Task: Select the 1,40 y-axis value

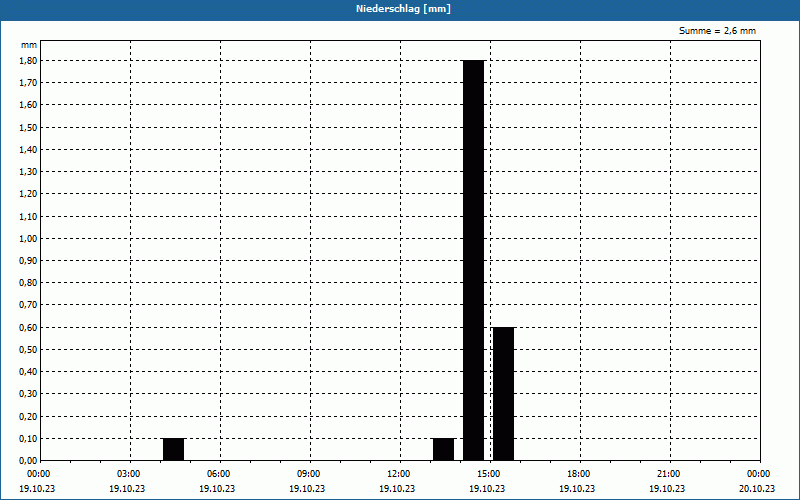Action: [x=29, y=149]
